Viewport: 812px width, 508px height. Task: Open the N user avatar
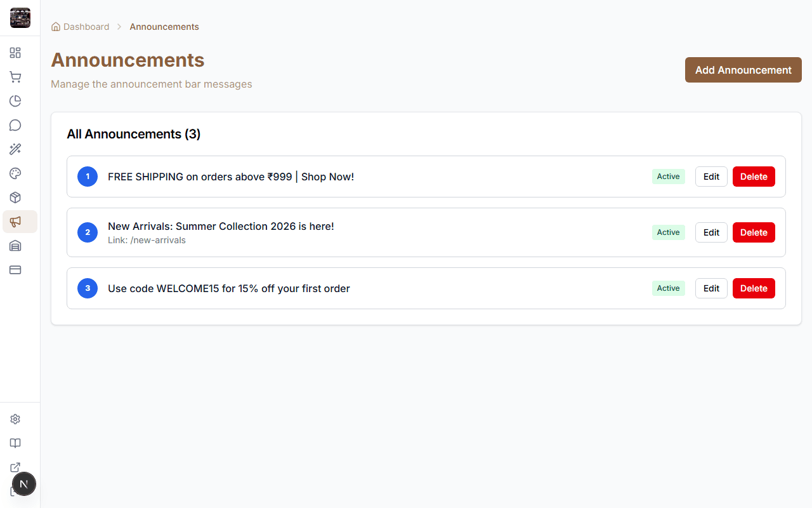(x=24, y=484)
